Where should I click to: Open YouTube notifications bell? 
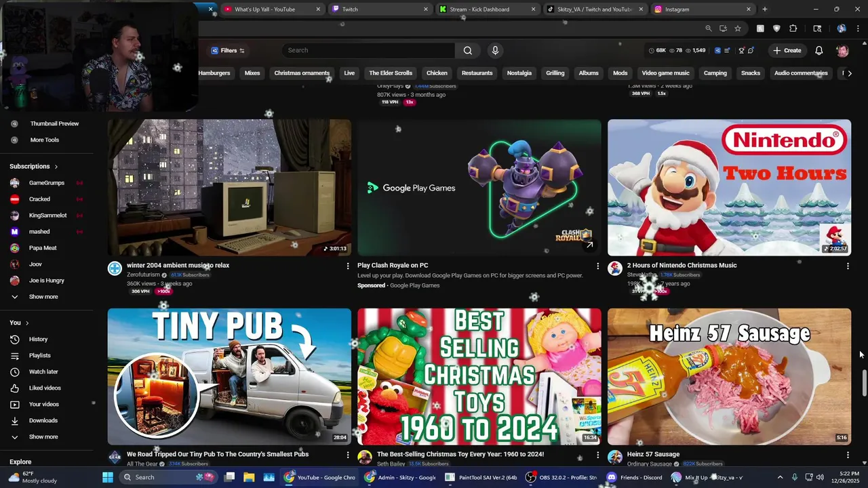(x=819, y=50)
